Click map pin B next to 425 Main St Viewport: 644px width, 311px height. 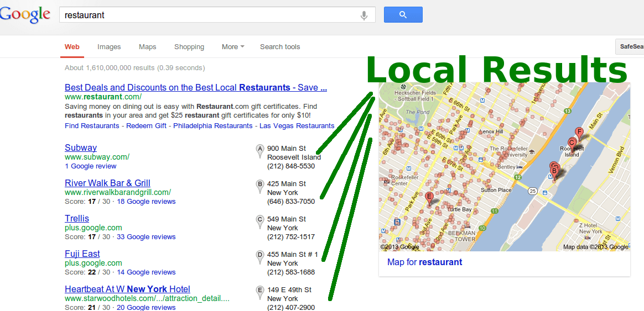(259, 186)
